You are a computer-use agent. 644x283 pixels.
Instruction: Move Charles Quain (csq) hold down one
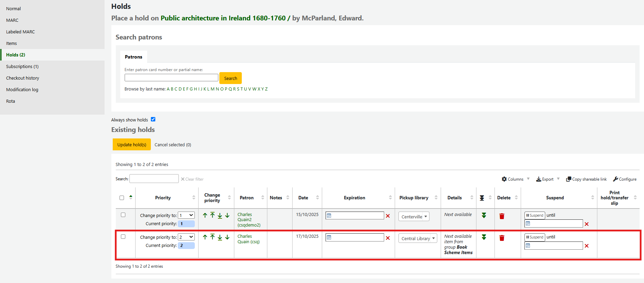(227, 237)
